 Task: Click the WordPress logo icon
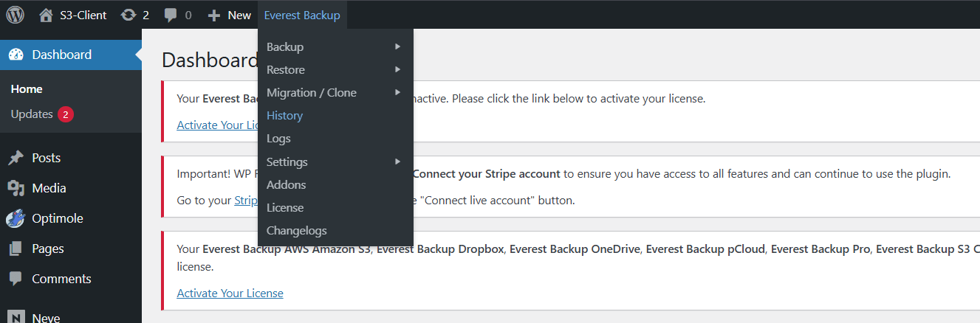tap(15, 15)
